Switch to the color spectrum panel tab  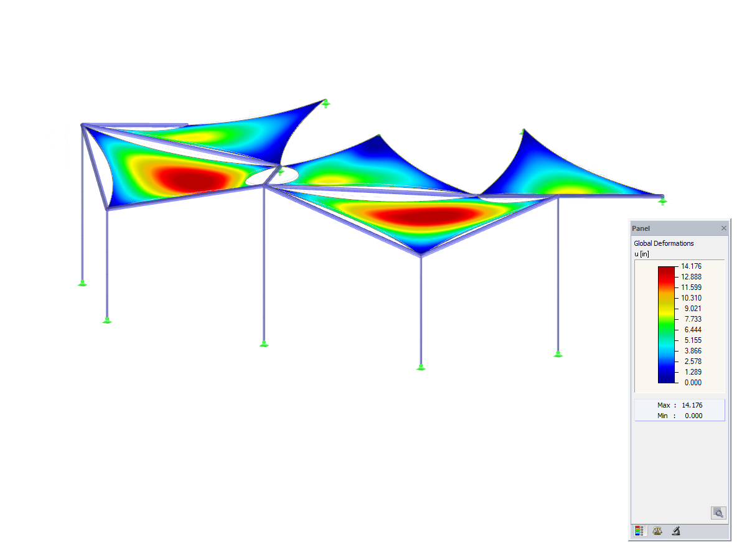point(639,531)
